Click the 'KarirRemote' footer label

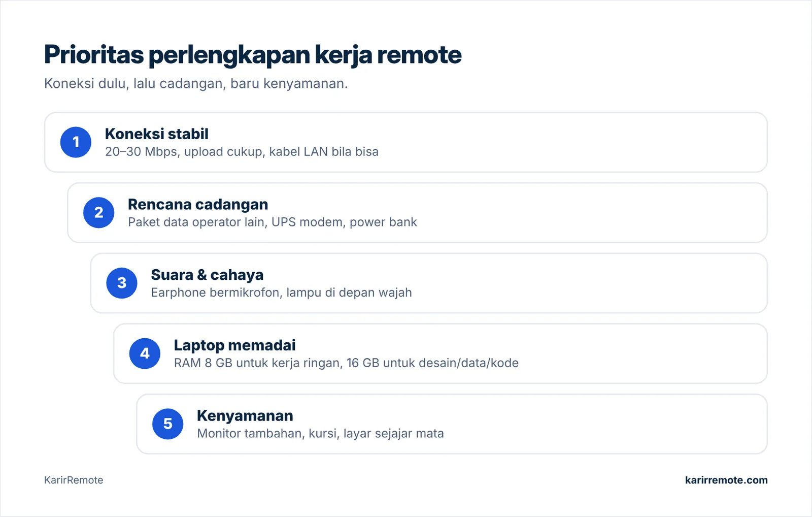[x=74, y=480]
